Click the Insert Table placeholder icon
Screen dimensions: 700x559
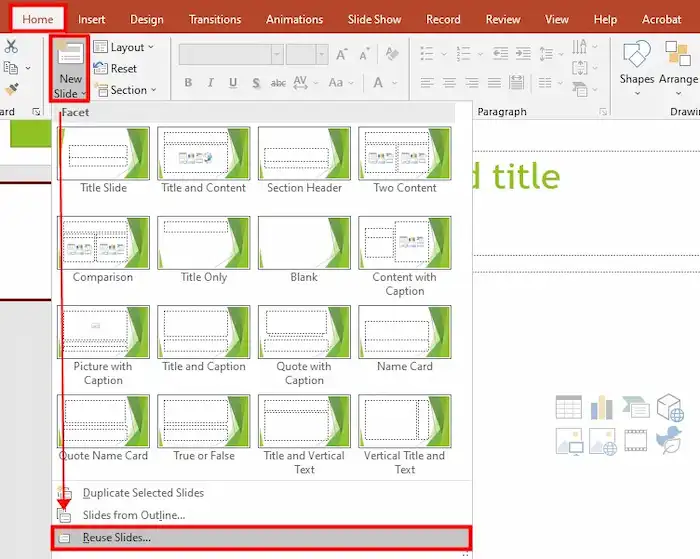[568, 408]
